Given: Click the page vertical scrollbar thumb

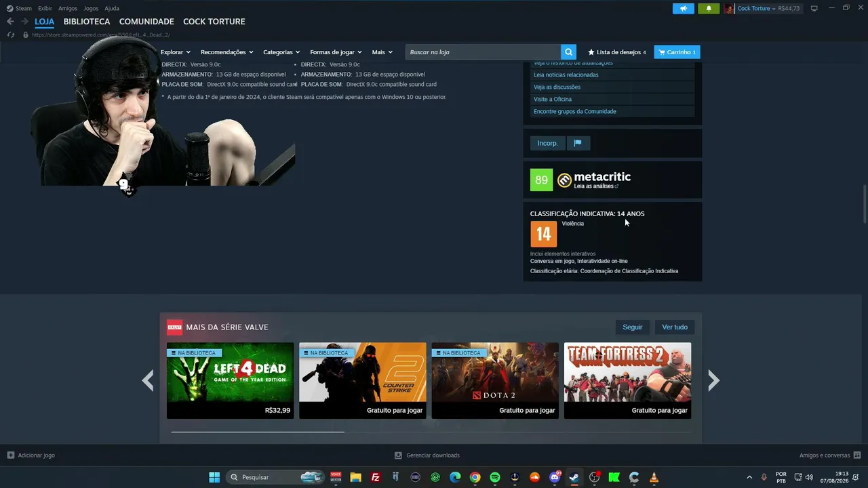Looking at the screenshot, I should point(865,203).
